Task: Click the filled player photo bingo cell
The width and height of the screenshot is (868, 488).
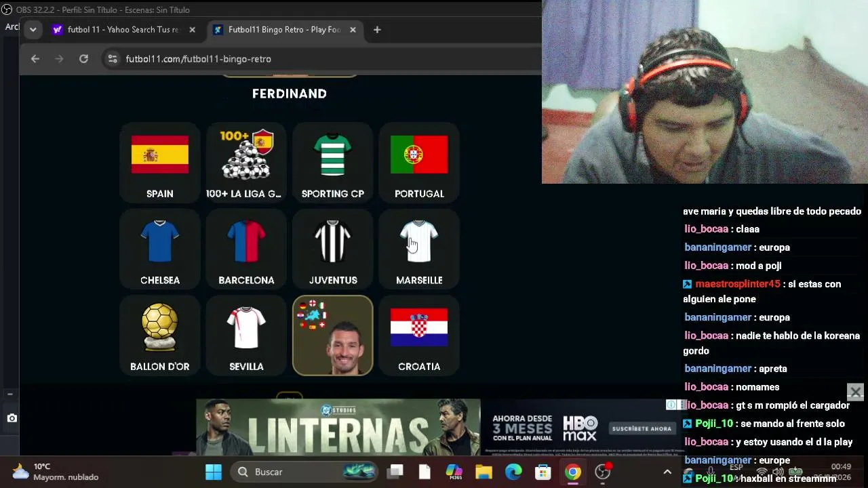Action: pos(333,335)
